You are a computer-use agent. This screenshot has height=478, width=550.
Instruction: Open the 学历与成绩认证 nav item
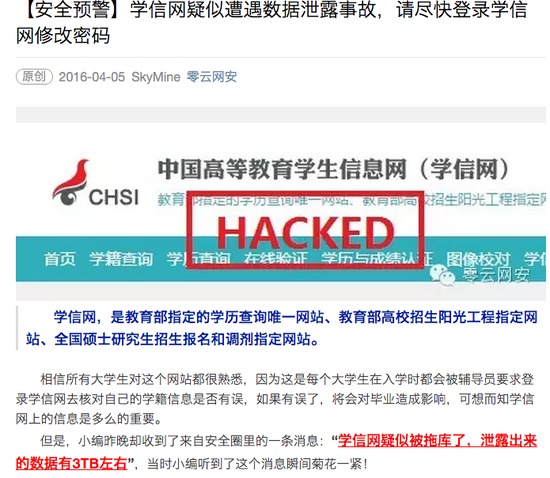point(377,259)
